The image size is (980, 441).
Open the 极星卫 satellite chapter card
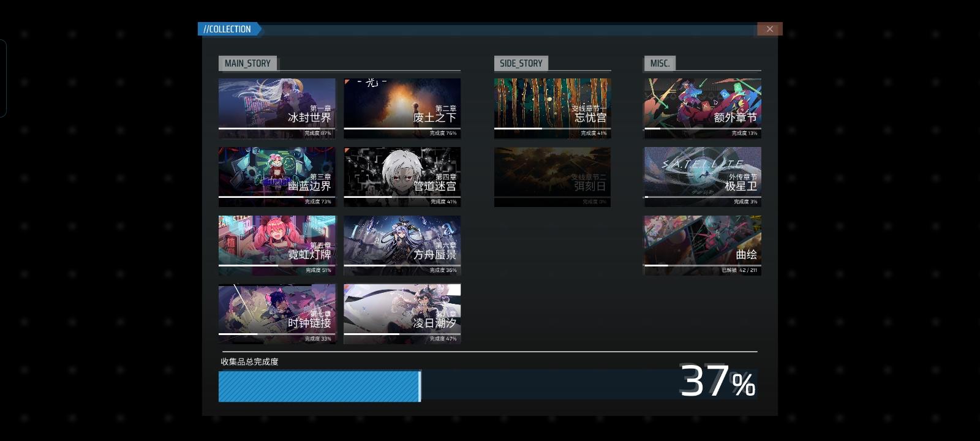point(703,177)
